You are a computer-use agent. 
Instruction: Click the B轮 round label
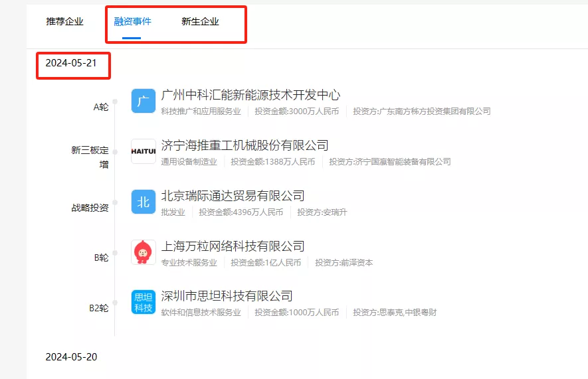tap(101, 258)
